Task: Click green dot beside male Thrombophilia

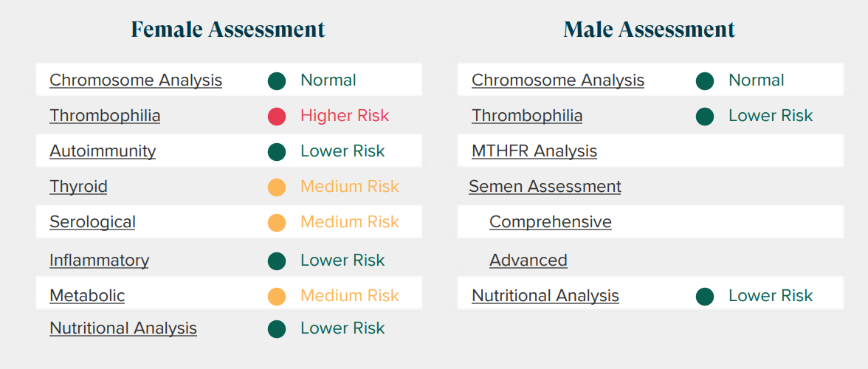Action: point(705,116)
